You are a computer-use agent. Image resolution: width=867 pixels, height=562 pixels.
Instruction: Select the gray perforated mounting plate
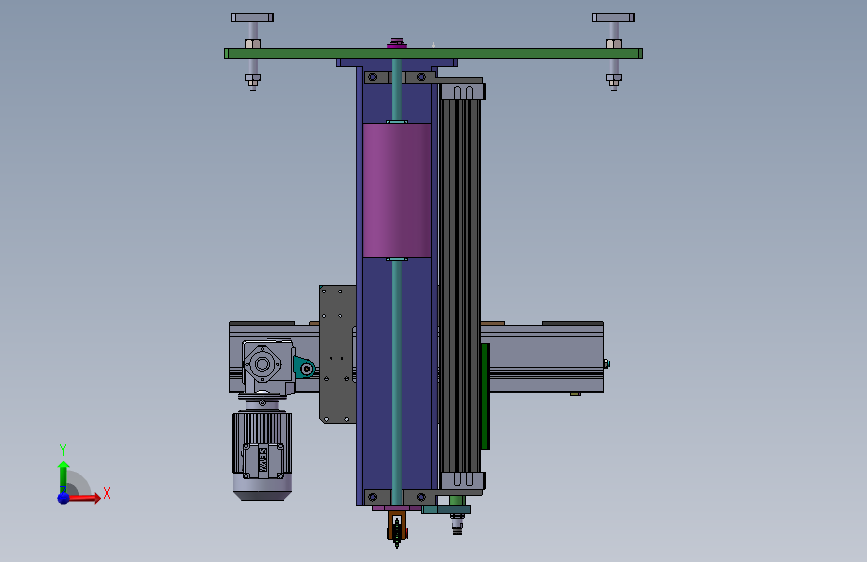point(337,355)
